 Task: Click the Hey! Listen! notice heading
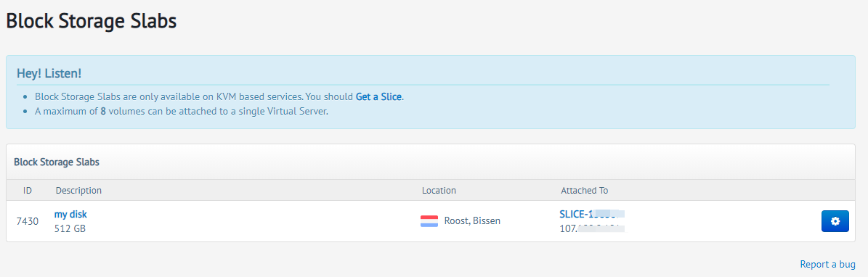[49, 73]
